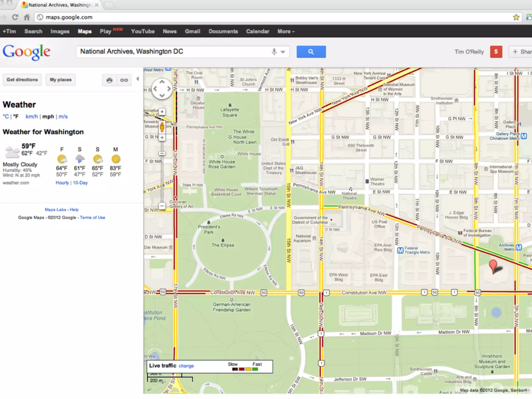
Task: Expand the More menu in top bar
Action: (286, 31)
